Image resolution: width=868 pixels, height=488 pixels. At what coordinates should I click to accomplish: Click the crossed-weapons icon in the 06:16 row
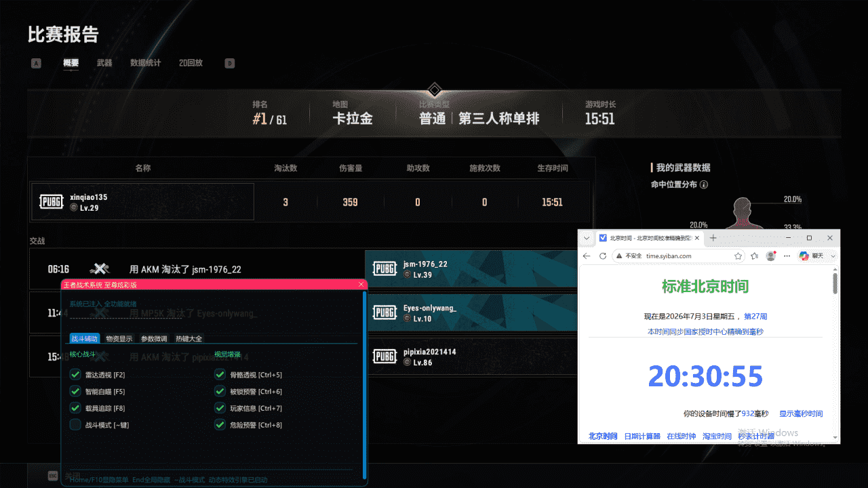99,269
